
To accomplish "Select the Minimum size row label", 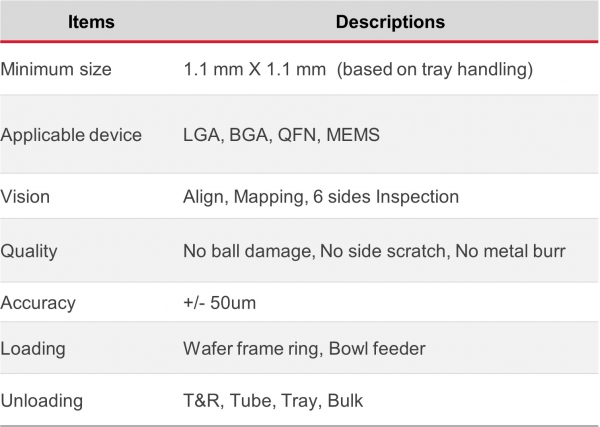I will click(x=56, y=69).
